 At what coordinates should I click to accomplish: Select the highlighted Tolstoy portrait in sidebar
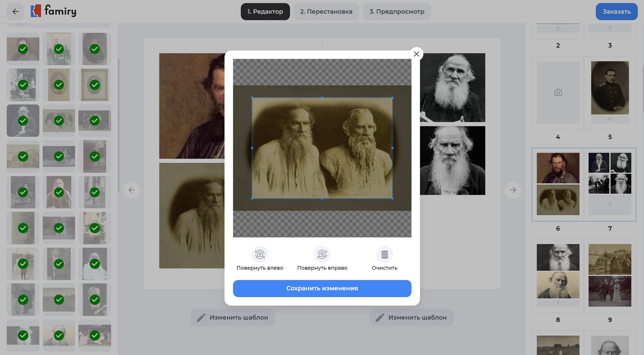point(23,121)
